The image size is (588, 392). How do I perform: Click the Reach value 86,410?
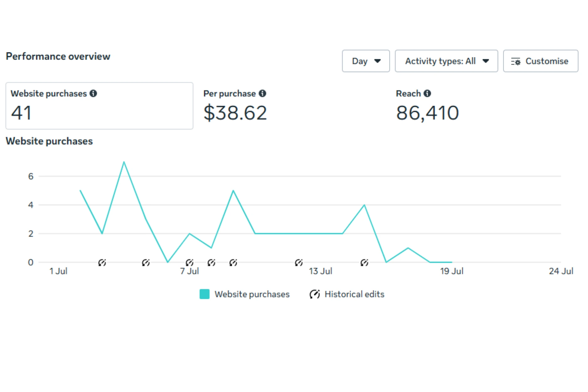pos(427,113)
